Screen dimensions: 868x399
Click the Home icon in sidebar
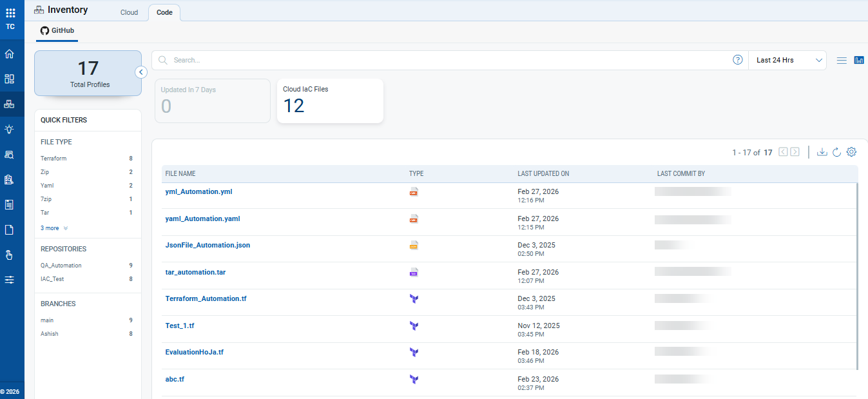click(10, 54)
